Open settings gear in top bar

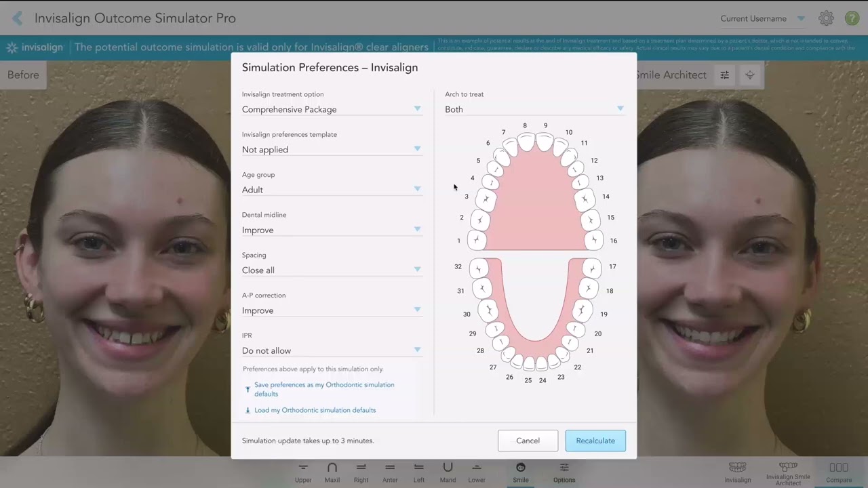826,18
